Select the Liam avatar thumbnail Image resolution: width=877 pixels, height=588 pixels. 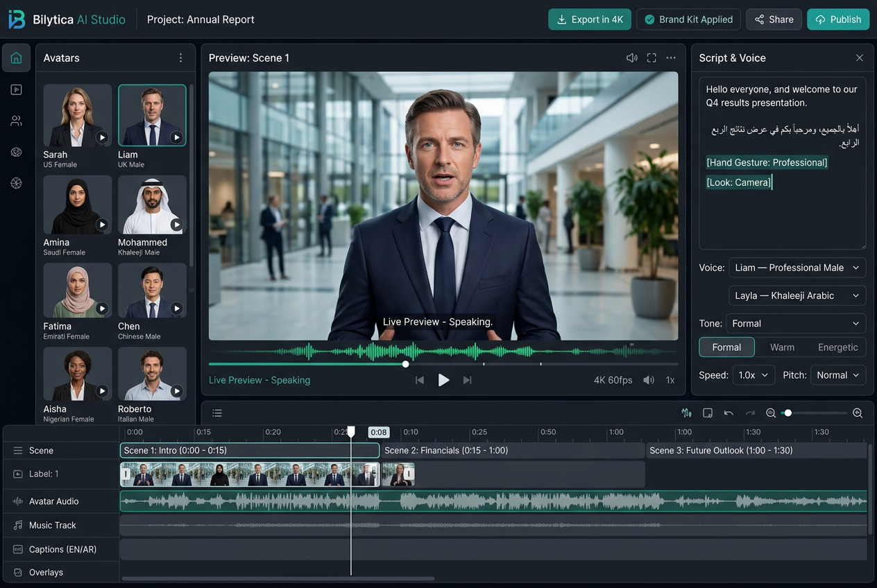tap(152, 115)
